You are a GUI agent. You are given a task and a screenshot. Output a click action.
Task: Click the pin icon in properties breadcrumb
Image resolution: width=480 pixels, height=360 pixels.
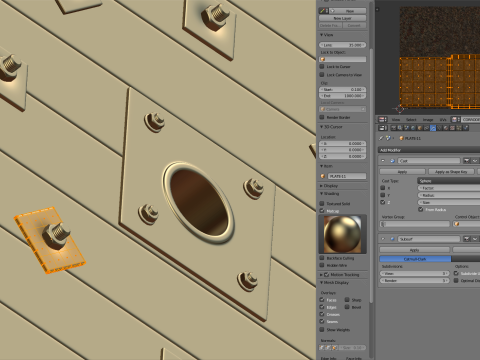381,138
